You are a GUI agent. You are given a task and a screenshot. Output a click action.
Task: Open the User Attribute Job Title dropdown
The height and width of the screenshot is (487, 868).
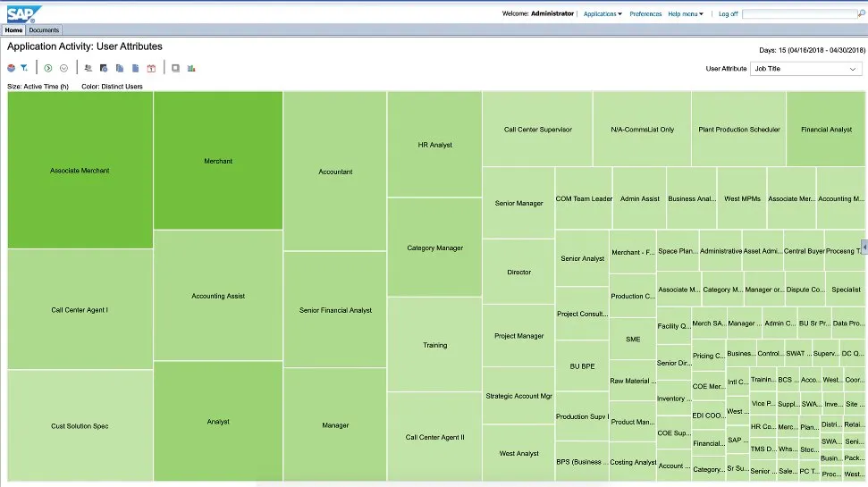805,69
